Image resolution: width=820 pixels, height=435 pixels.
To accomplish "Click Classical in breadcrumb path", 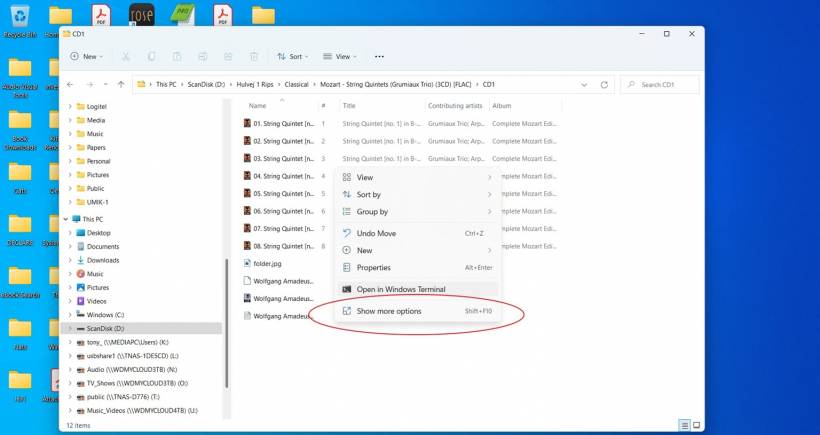I will coord(297,84).
